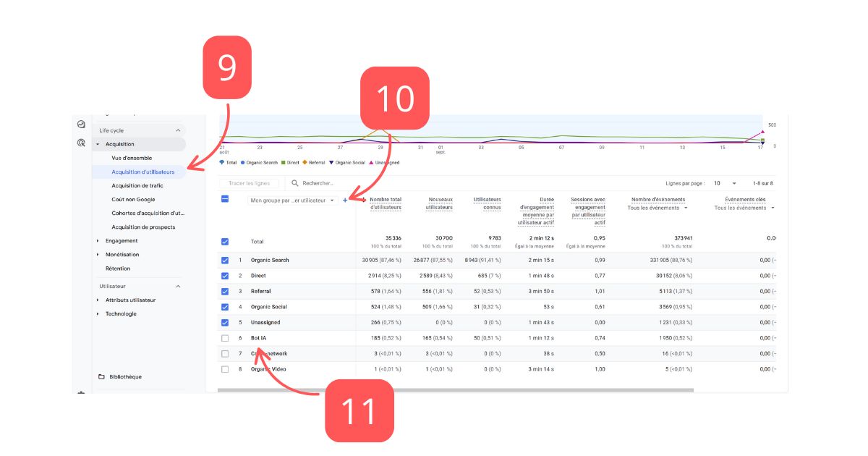The width and height of the screenshot is (868, 456).
Task: Click the Referral legend diamond marker
Action: point(305,163)
